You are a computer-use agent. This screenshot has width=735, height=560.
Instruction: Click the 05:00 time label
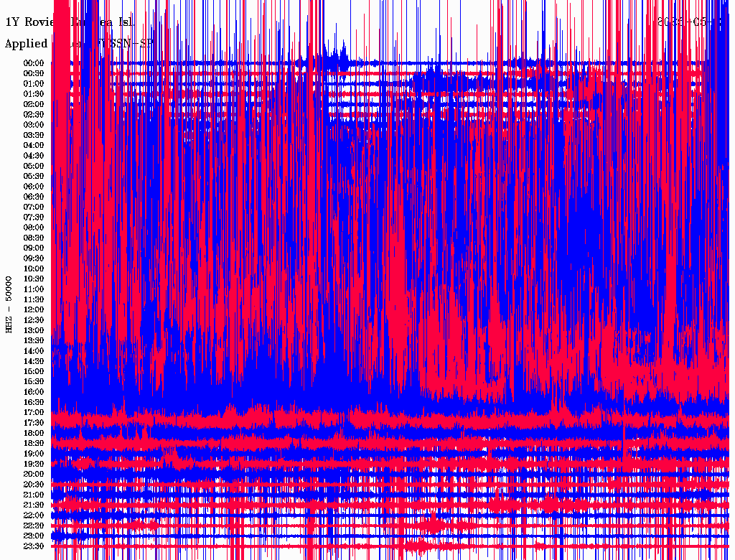coord(34,166)
